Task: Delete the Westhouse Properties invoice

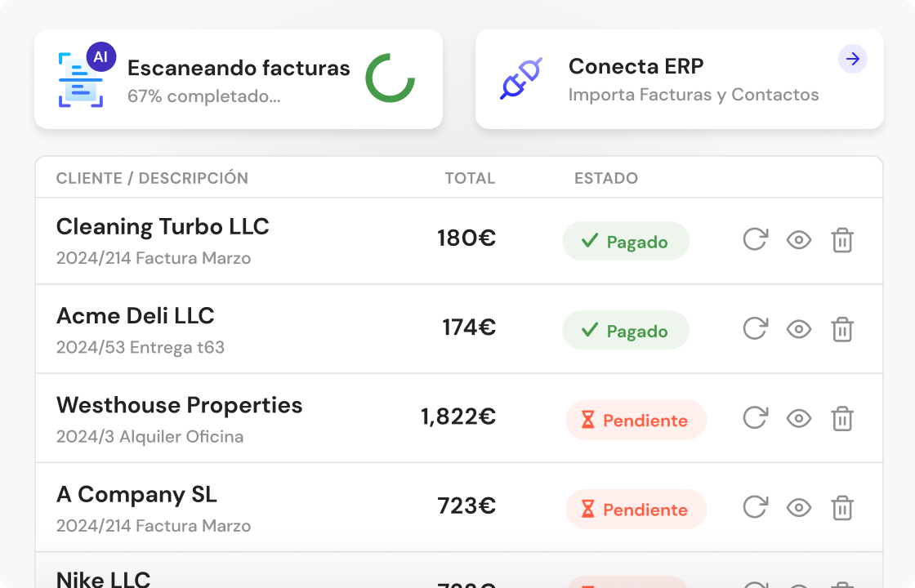Action: pyautogui.click(x=842, y=418)
